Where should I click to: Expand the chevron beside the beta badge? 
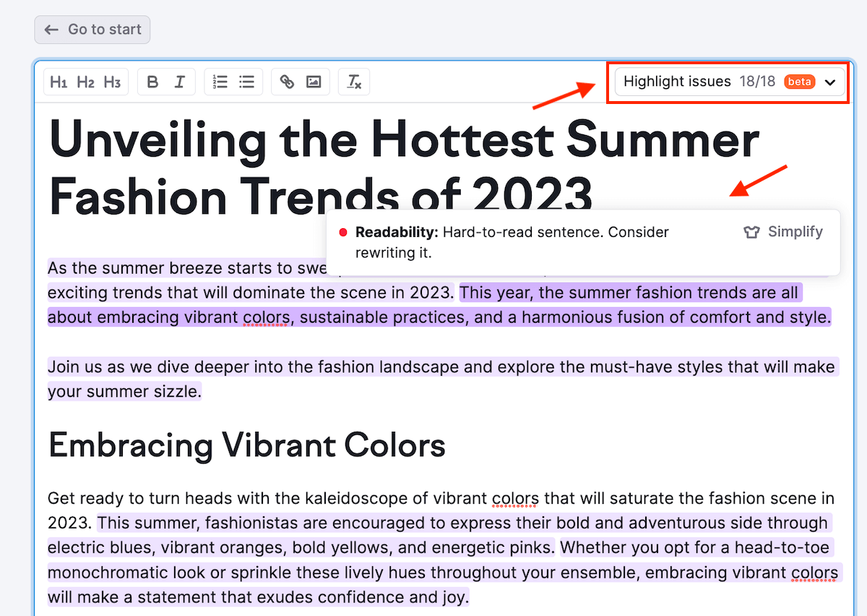pyautogui.click(x=830, y=82)
